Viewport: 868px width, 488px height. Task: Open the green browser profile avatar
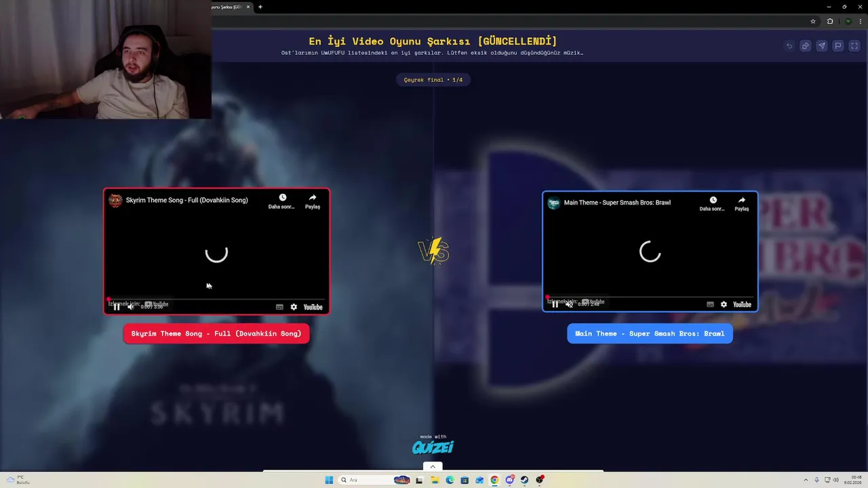848,21
